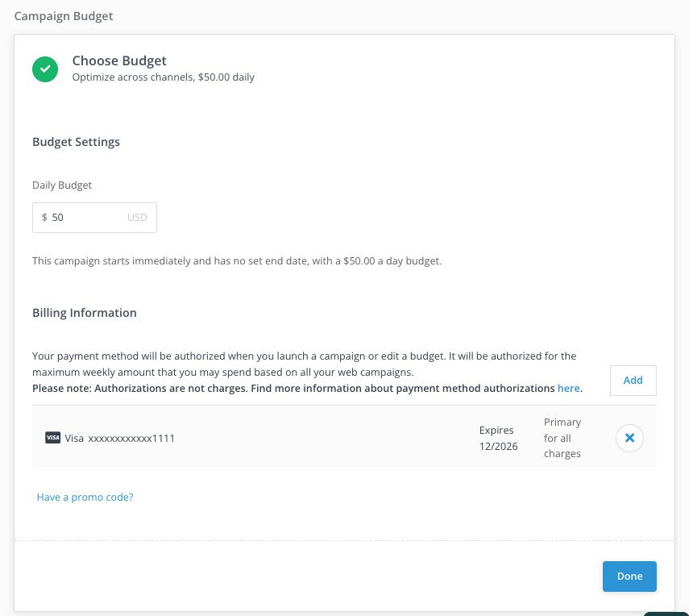The width and height of the screenshot is (689, 616).
Task: Click the Daily Budget field label
Action: click(62, 185)
